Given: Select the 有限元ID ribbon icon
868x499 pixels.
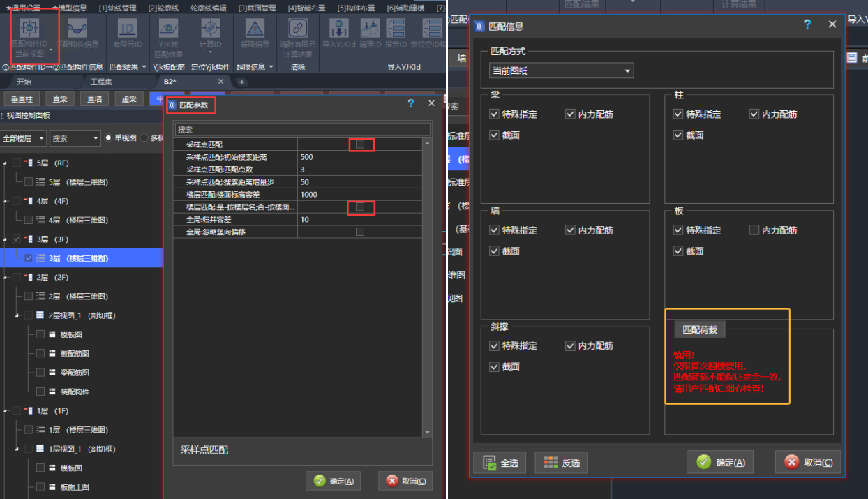Looking at the screenshot, I should [128, 29].
